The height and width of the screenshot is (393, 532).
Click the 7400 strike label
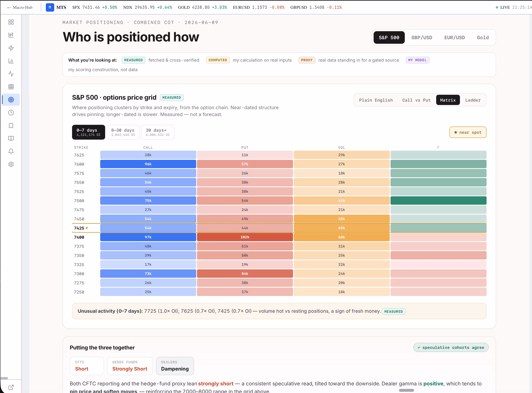pos(79,237)
